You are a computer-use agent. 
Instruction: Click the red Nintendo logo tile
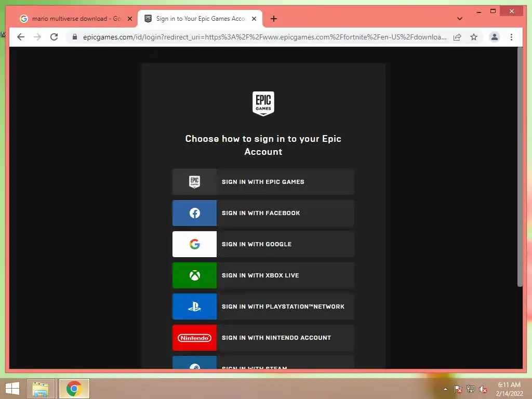(194, 338)
